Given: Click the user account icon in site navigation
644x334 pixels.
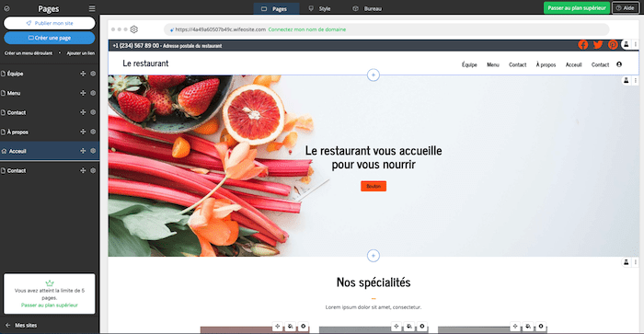Looking at the screenshot, I should pyautogui.click(x=619, y=64).
